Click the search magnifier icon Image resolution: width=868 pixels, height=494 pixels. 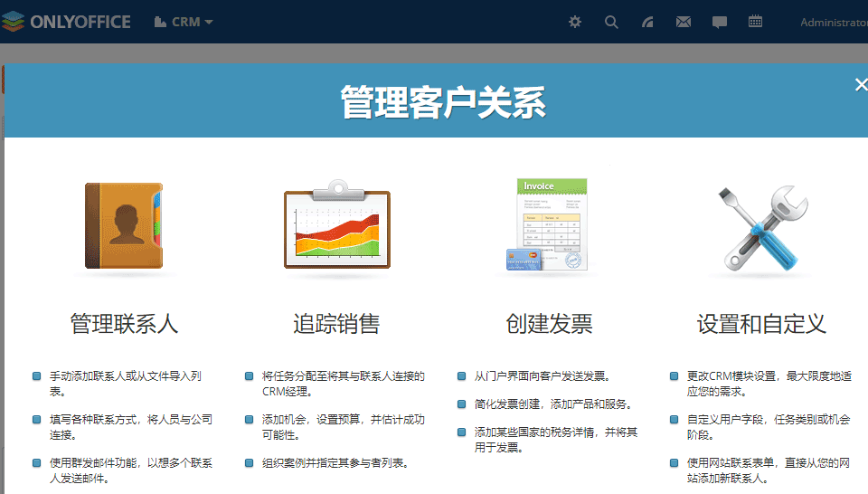(611, 22)
